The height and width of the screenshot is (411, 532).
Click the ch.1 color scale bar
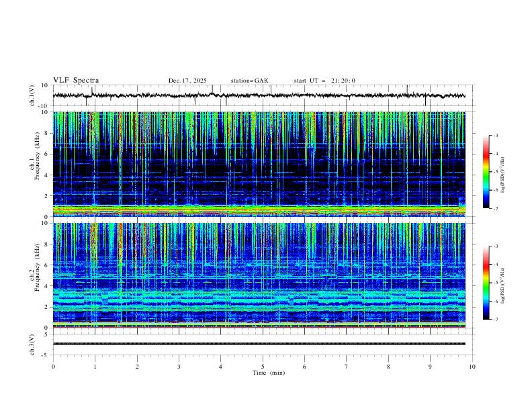[x=486, y=172]
